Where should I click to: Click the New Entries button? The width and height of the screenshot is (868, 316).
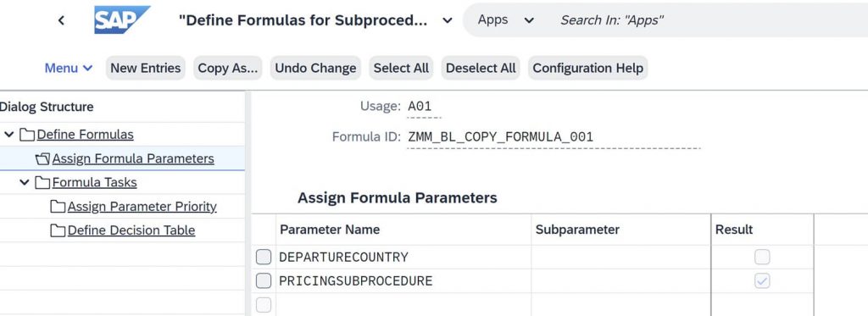pyautogui.click(x=146, y=68)
